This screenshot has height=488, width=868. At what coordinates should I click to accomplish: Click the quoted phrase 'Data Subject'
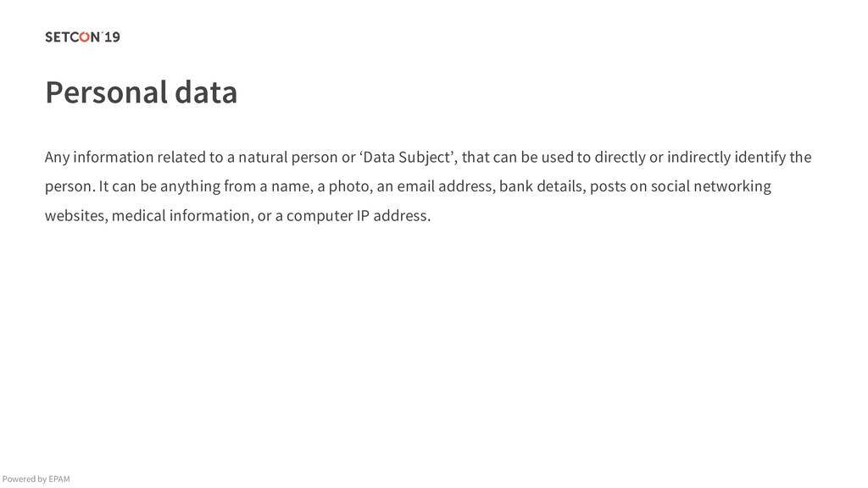408,158
